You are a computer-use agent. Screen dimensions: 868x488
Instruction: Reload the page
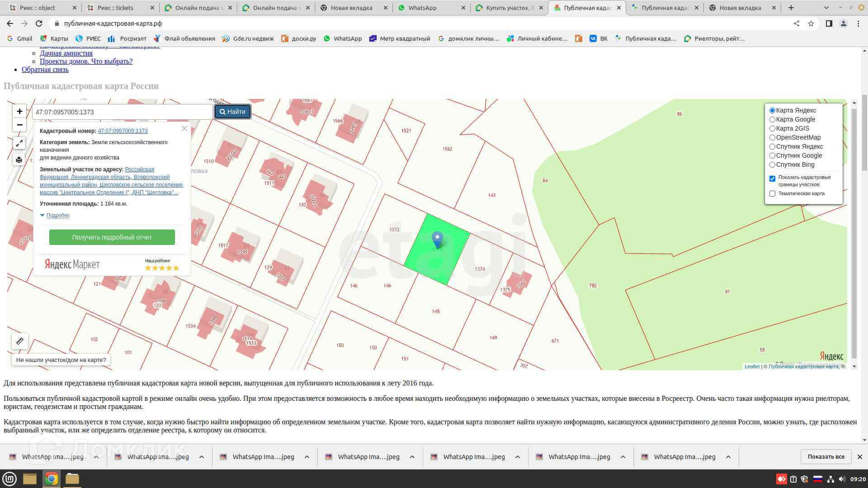coord(39,23)
